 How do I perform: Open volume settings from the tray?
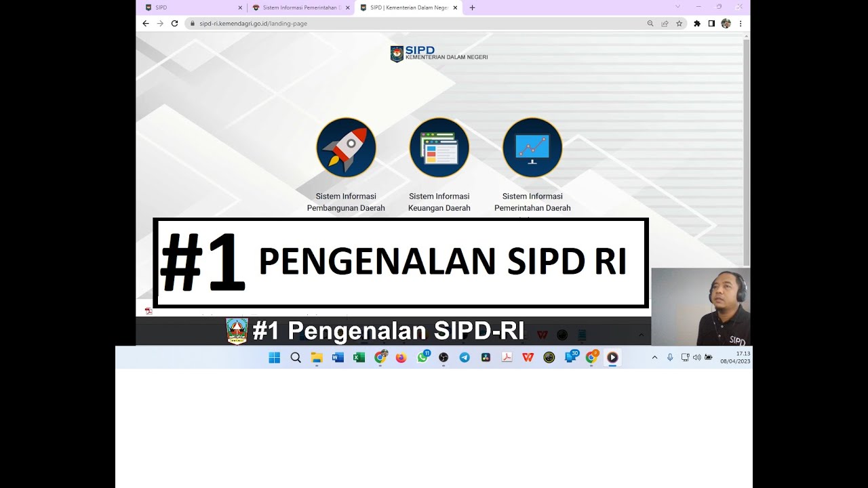point(697,357)
